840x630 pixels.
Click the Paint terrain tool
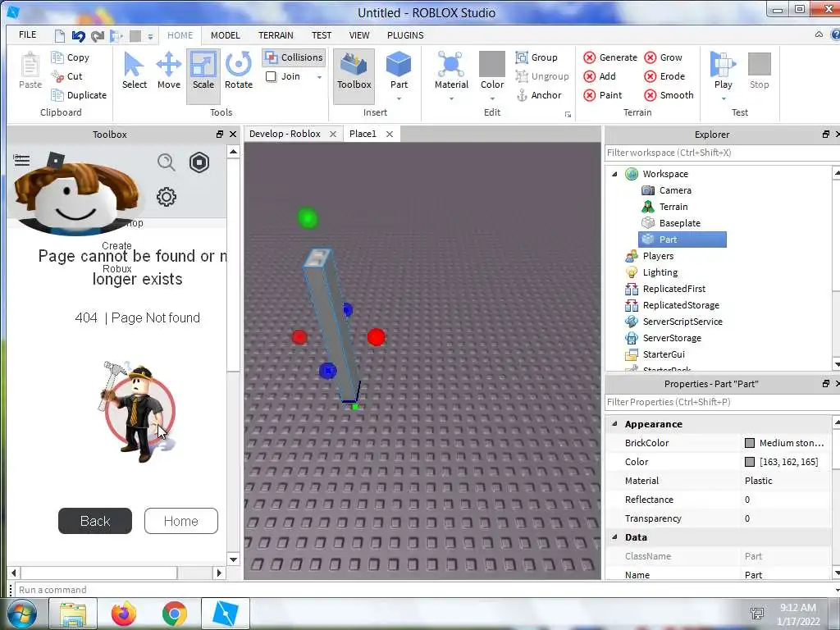(x=603, y=95)
